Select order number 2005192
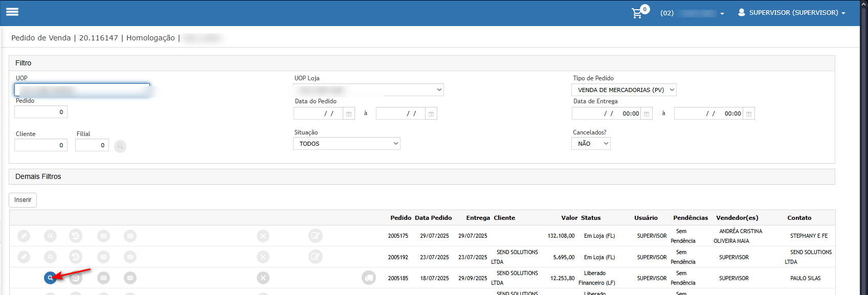Viewport: 868px width, 295px height. [x=398, y=257]
